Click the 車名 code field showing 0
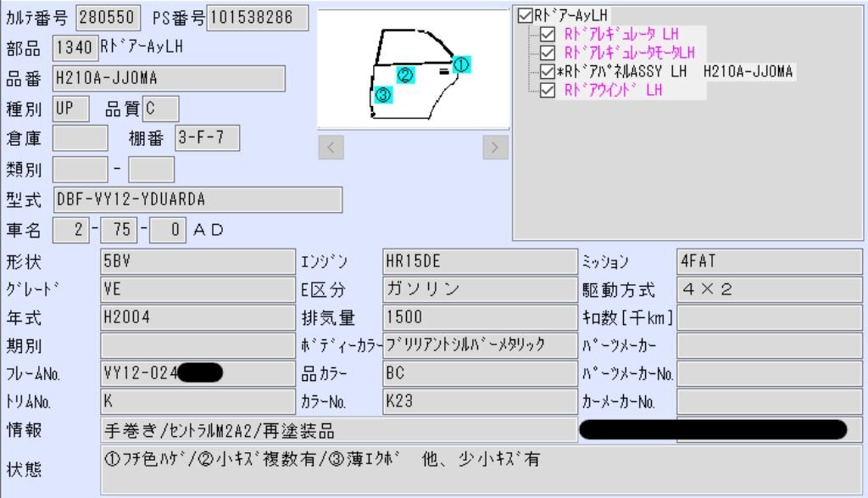868x498 pixels. coord(168,230)
